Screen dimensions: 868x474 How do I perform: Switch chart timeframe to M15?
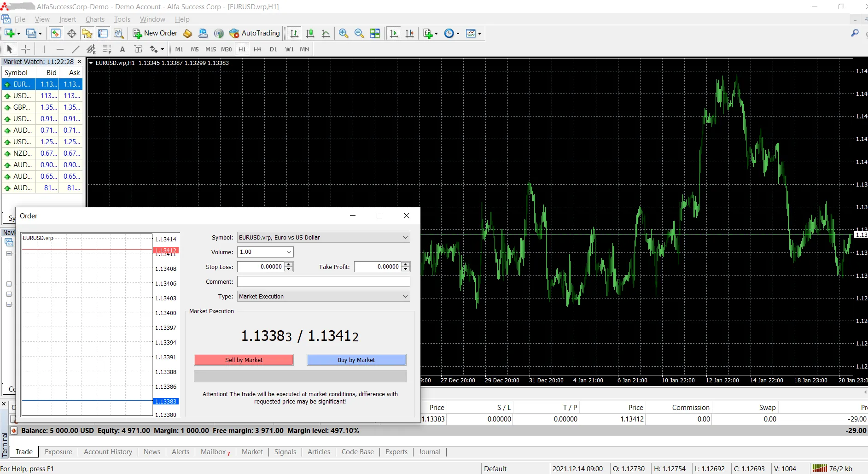tap(210, 49)
